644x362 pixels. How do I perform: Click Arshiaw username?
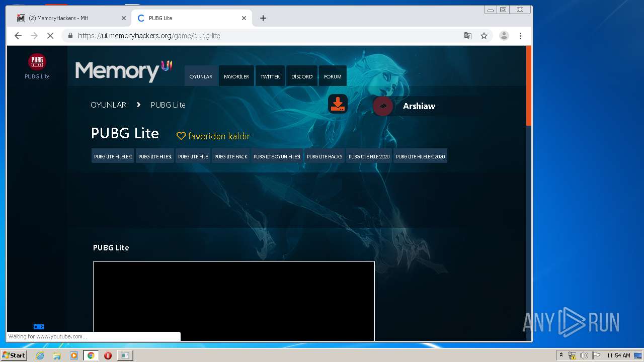coord(419,106)
